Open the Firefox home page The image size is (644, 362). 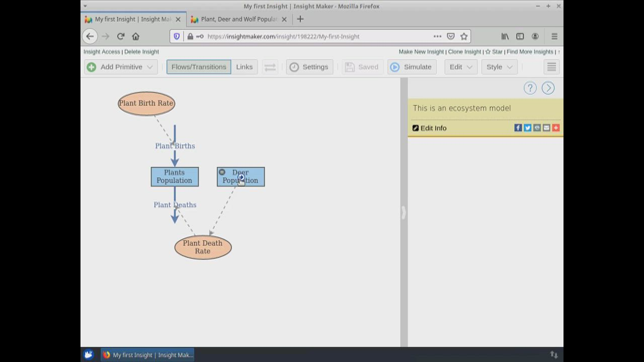[x=135, y=36]
